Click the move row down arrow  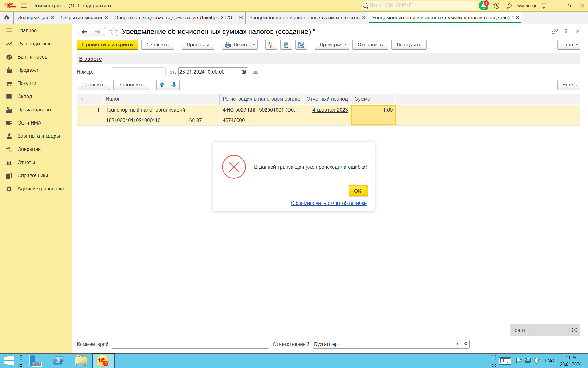pos(174,85)
